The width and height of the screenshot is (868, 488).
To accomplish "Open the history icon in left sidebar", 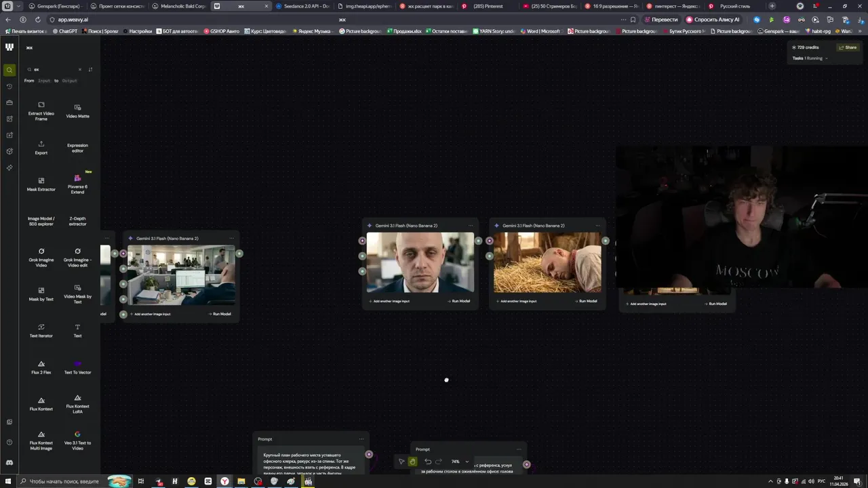I will 9,86.
